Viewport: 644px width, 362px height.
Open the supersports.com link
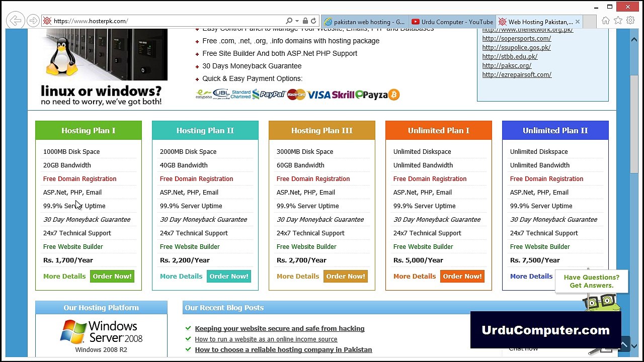517,38
